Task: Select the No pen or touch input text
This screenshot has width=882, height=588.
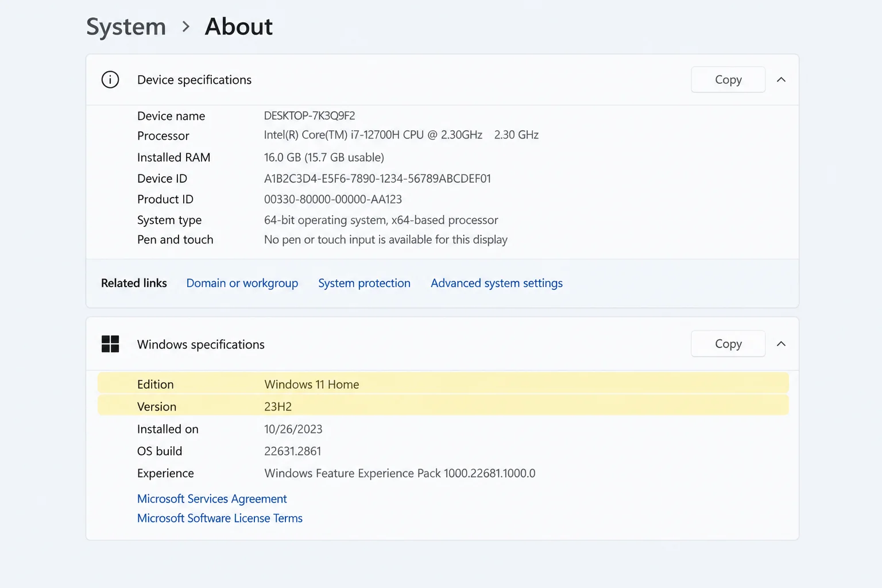Action: [x=385, y=239]
